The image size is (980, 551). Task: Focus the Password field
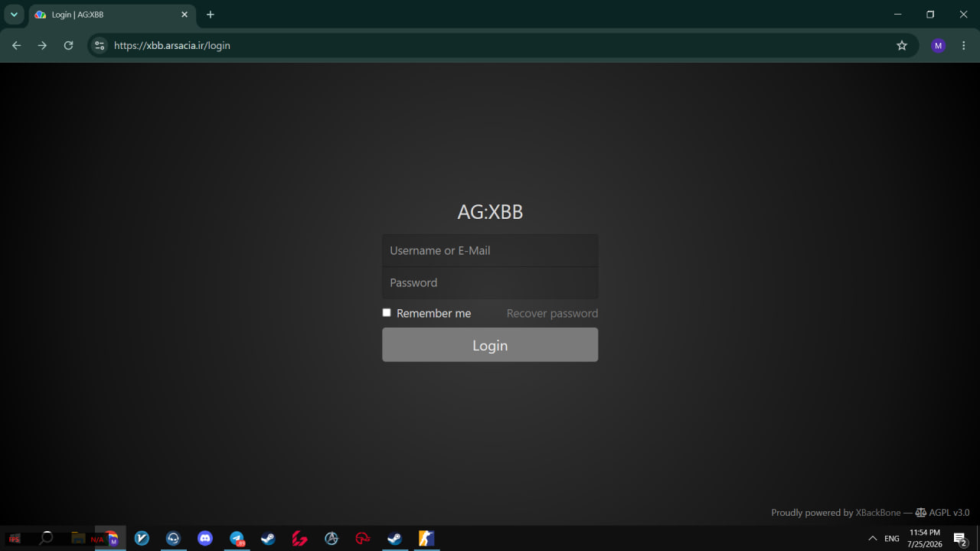[490, 282]
